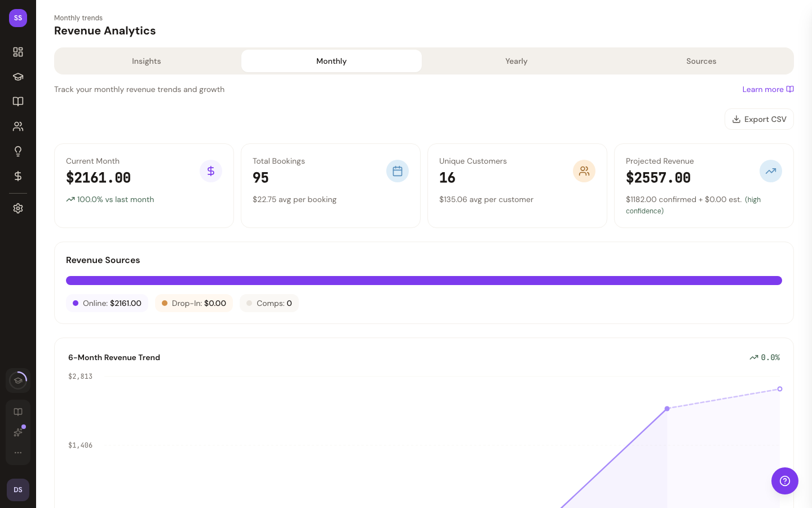Open the DS user avatar menu

coord(18,490)
